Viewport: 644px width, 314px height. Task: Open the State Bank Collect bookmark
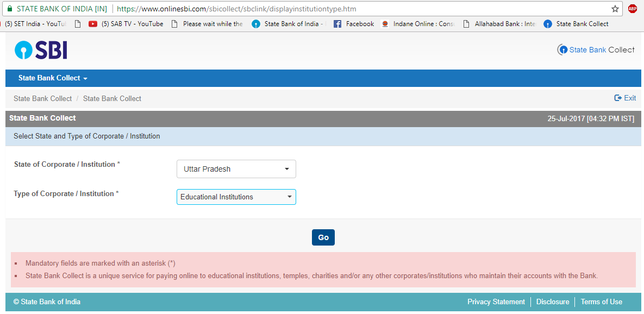pos(576,24)
